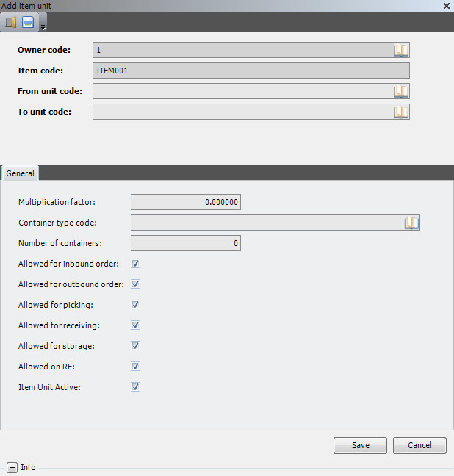Uncheck Allowed for inbound order
The height and width of the screenshot is (476, 454).
click(x=135, y=264)
